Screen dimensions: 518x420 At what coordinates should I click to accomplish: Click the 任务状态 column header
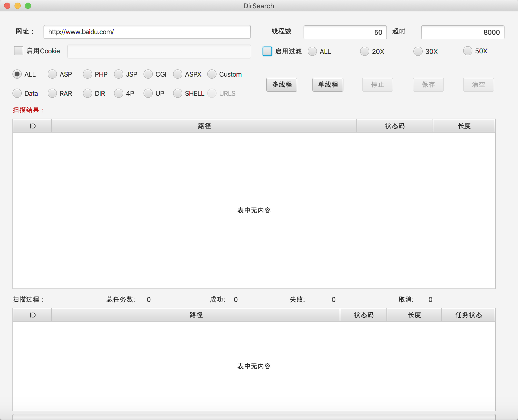[468, 315]
